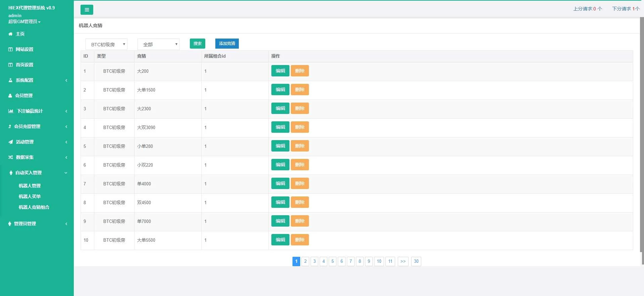
Task: Click the green 搜索 button
Action: coord(197,44)
